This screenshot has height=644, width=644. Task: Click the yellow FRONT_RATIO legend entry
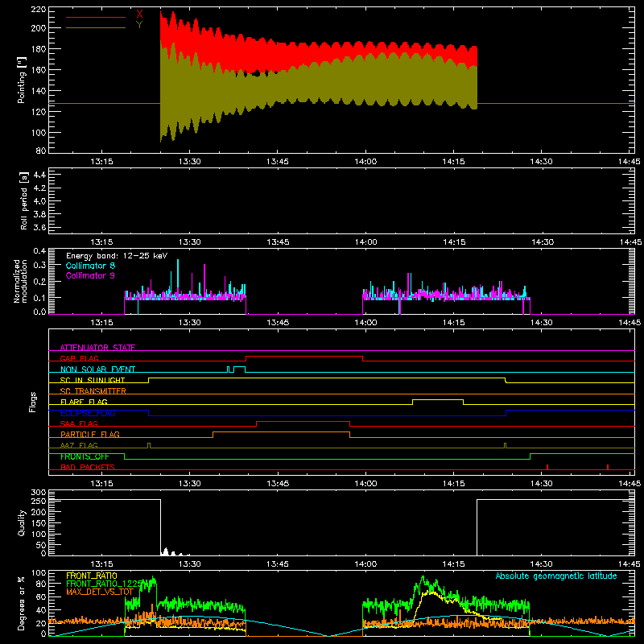click(x=92, y=576)
